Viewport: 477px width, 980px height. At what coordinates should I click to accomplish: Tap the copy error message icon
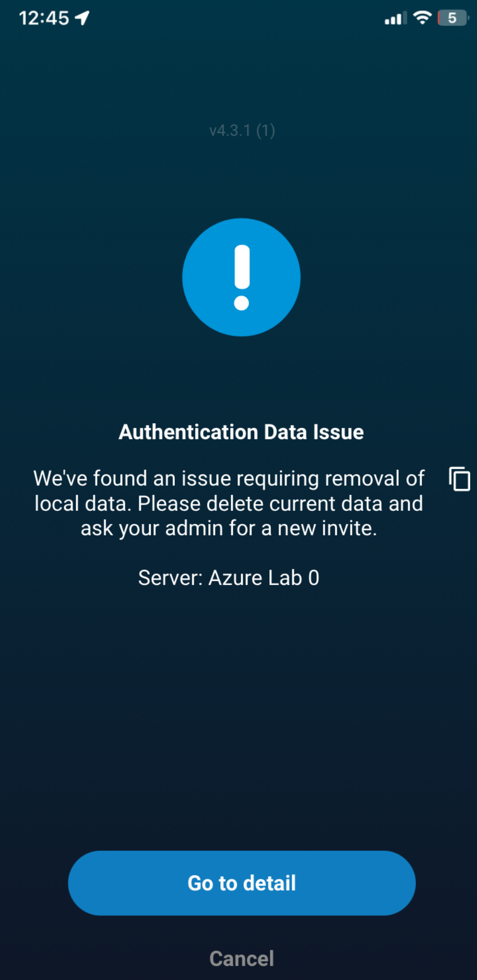pyautogui.click(x=459, y=479)
